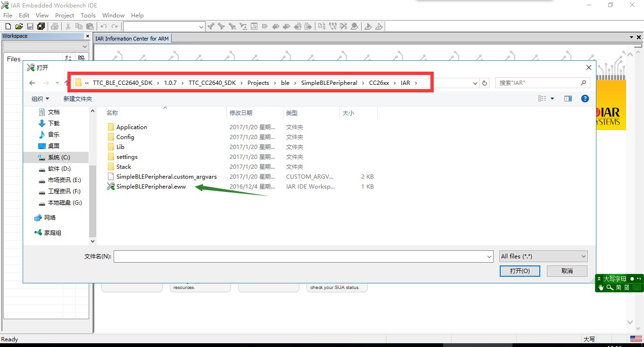
Task: Click the Up folder arrow in dialog
Action: click(x=67, y=83)
